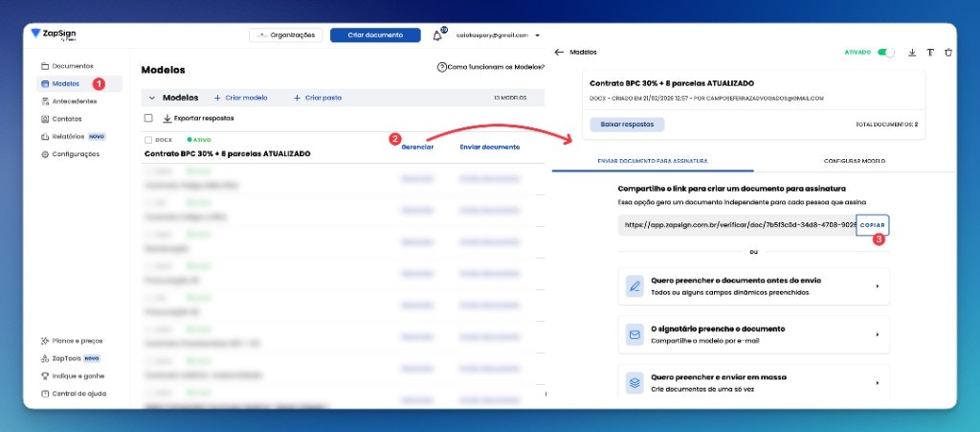Click the back arrow next to Modelos
Viewport: 980px width, 432px height.
tap(559, 53)
